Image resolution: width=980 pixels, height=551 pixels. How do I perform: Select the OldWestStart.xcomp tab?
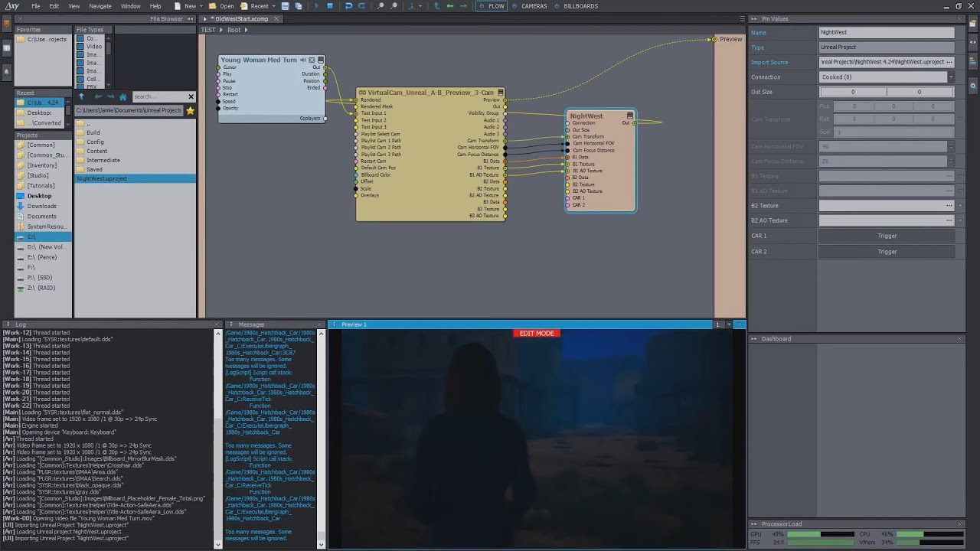pos(240,18)
